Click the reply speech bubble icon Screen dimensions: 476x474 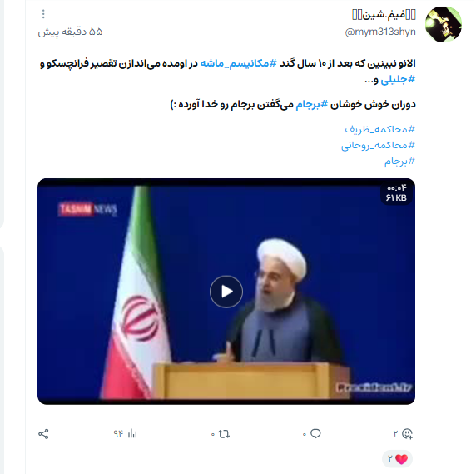point(315,433)
